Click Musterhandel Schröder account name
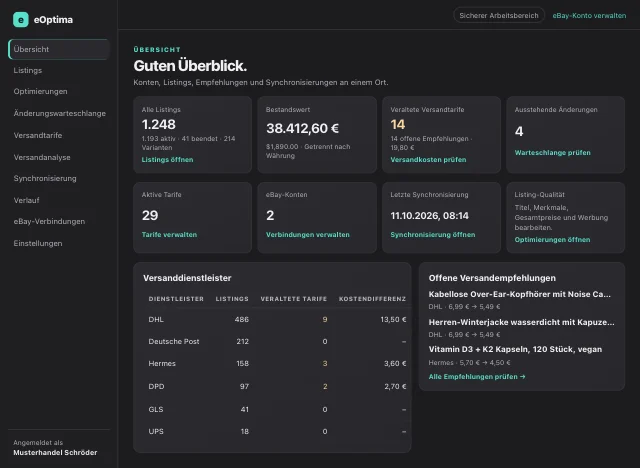This screenshot has height=468, width=640. tap(55, 452)
